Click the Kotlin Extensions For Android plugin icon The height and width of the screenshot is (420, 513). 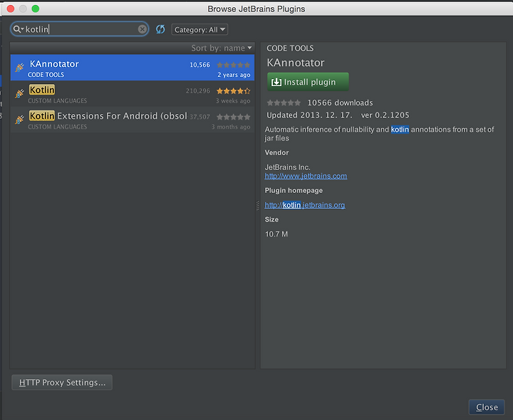pos(19,120)
